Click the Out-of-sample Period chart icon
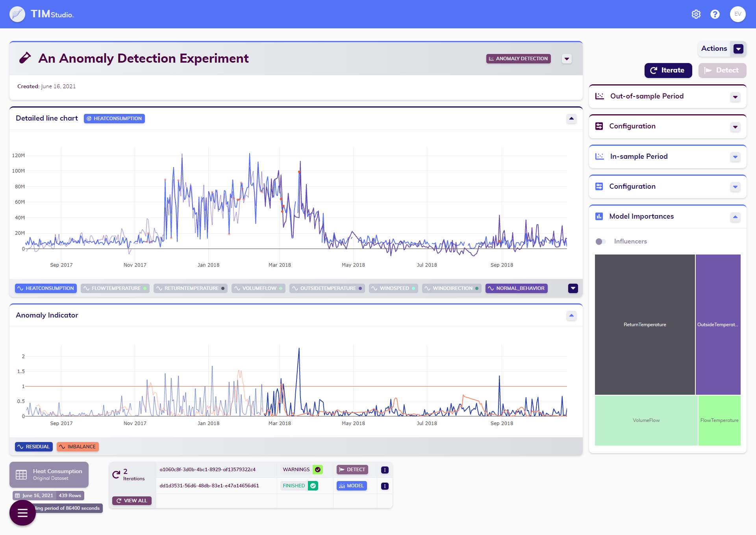 click(599, 96)
